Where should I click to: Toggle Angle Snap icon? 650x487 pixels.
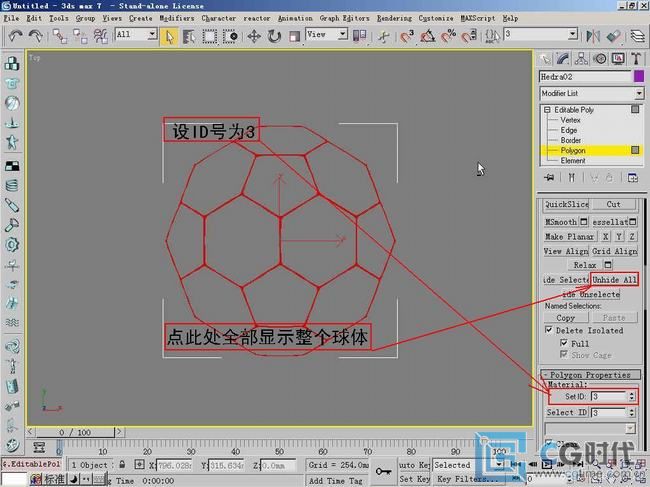coord(427,36)
